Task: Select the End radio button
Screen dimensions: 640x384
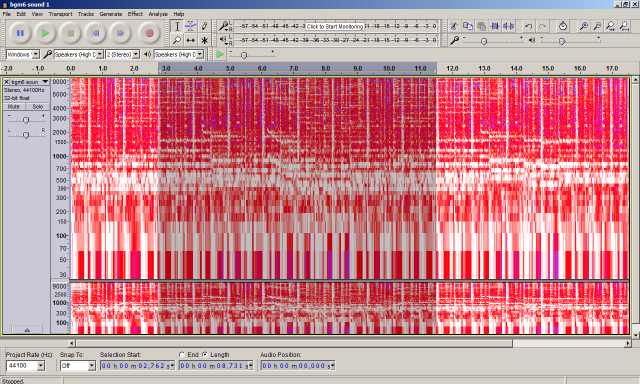Action: (182, 354)
